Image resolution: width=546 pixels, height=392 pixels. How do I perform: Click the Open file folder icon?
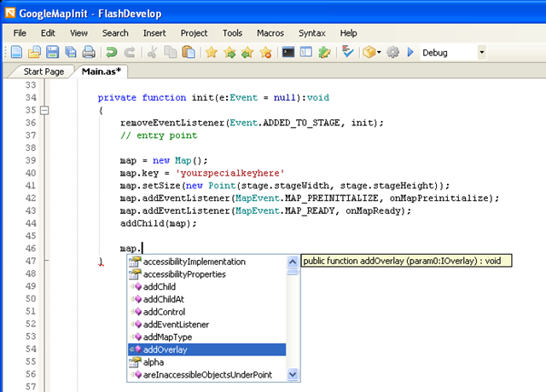point(34,52)
